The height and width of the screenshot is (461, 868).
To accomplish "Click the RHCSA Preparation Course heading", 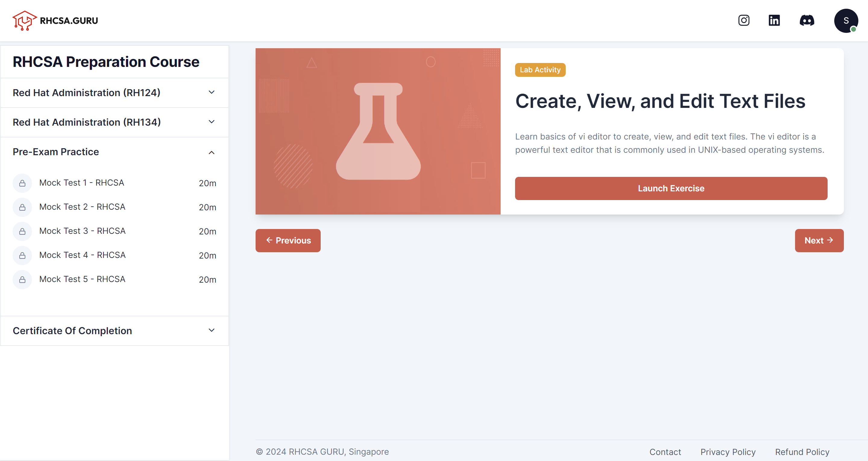I will [106, 62].
